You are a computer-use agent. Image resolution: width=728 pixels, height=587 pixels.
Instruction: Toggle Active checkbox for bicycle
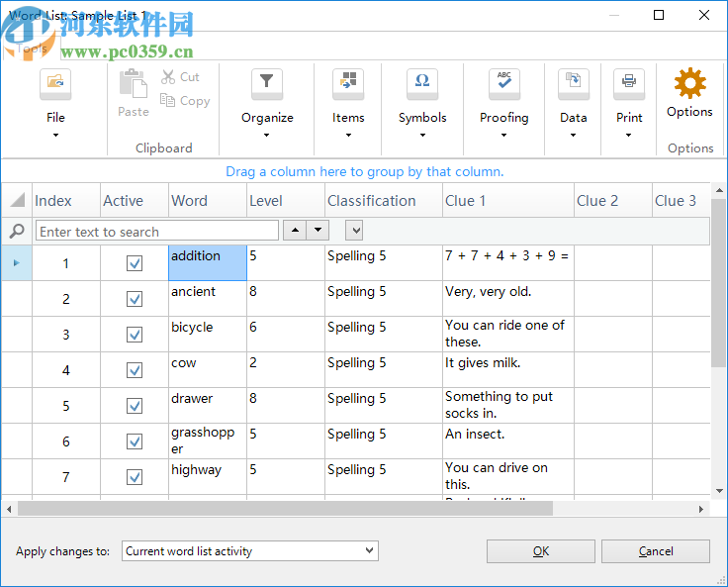click(135, 335)
